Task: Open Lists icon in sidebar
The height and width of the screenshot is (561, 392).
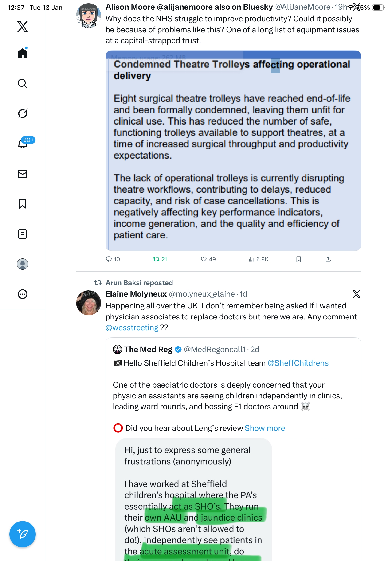Action: [x=23, y=234]
